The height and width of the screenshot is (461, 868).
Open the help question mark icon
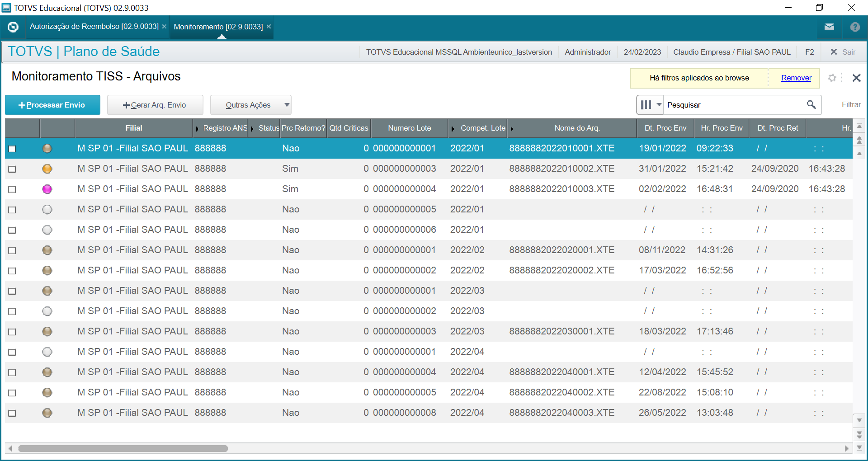click(855, 27)
